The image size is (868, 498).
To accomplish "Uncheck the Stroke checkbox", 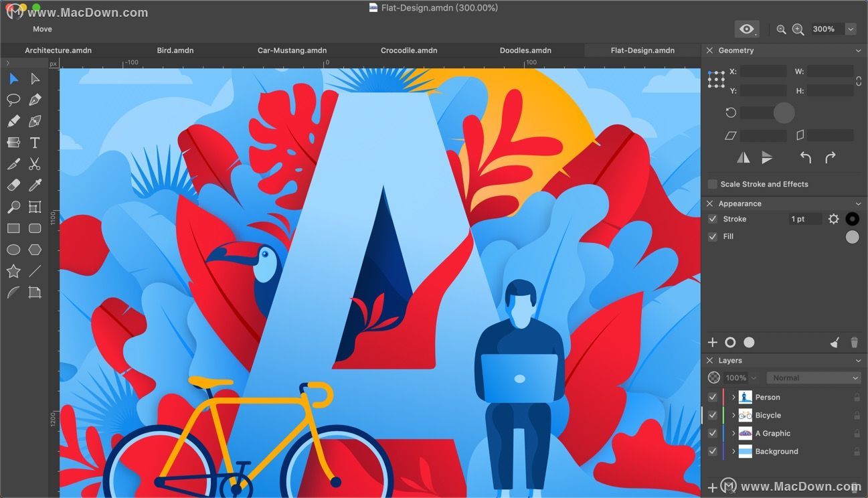I will pos(713,219).
